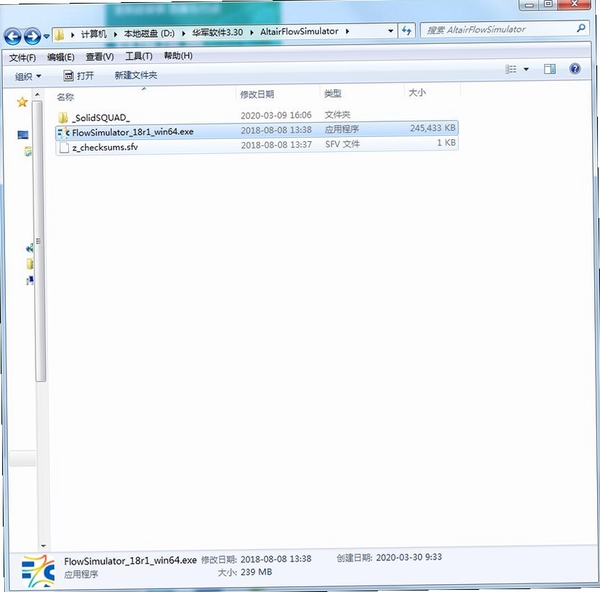Open the 文件(F) menu
This screenshot has width=600, height=592.
23,58
